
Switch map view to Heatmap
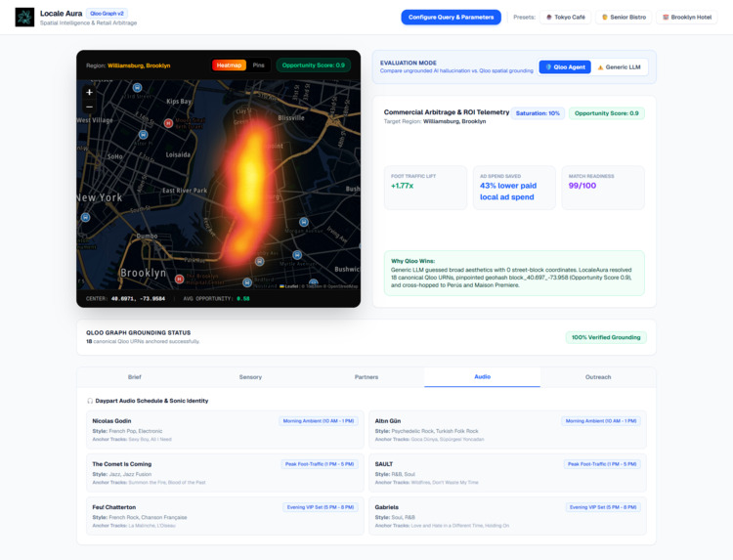[229, 65]
